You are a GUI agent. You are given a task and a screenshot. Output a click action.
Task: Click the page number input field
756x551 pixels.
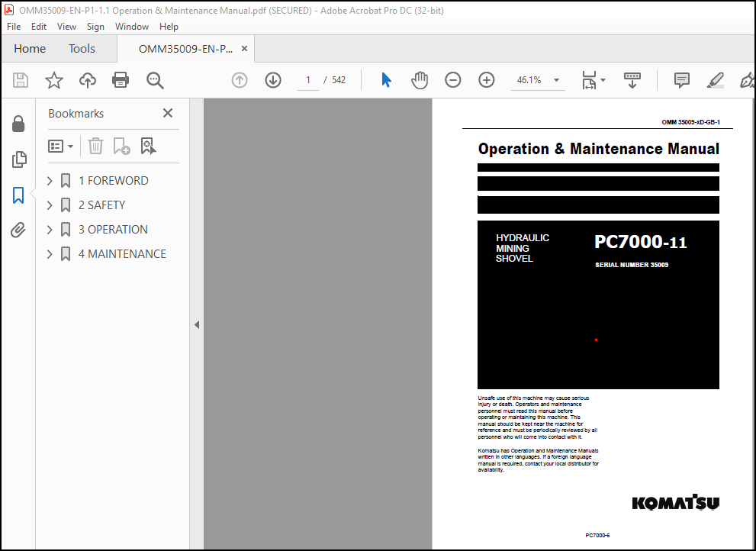click(x=308, y=79)
